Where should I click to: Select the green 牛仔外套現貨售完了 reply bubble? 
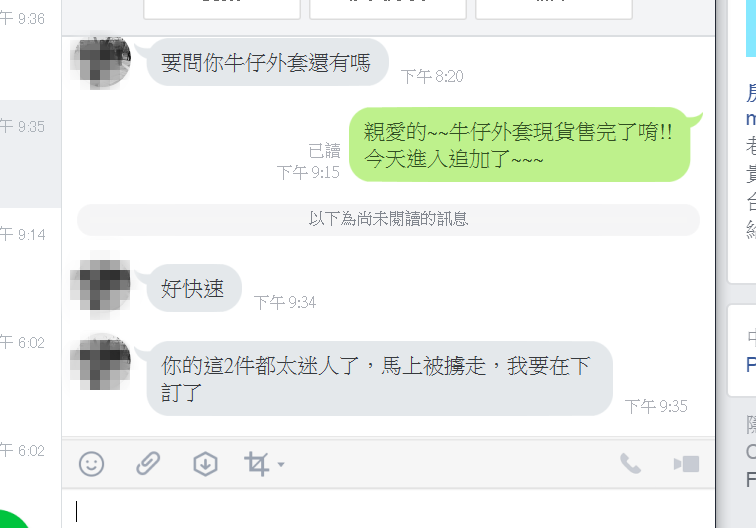[x=519, y=145]
